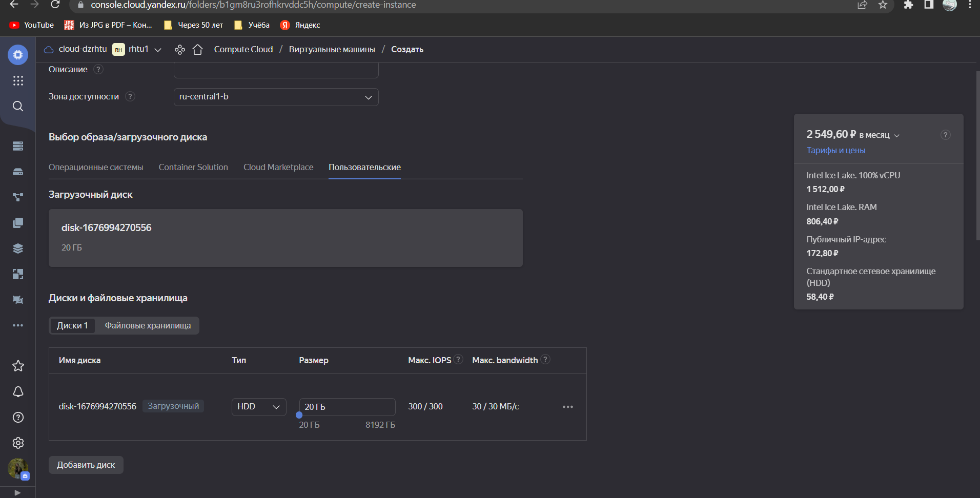Open the images layers sidebar icon
The width and height of the screenshot is (980, 498).
click(18, 248)
